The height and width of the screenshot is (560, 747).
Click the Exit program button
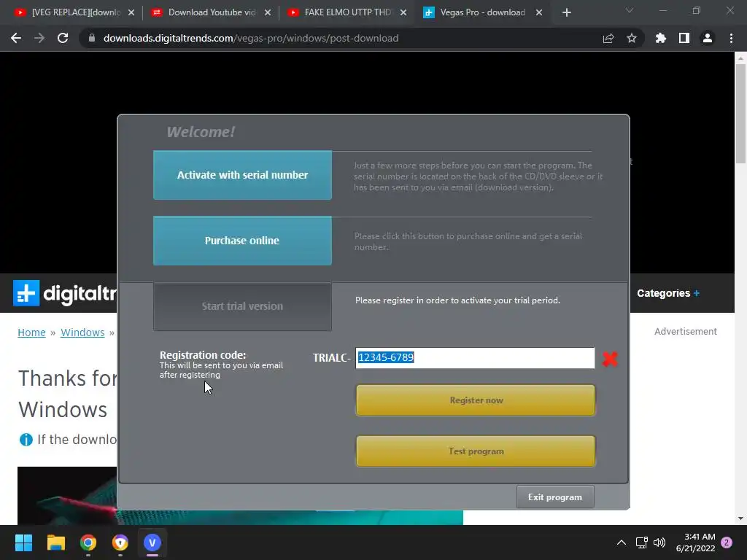555,497
